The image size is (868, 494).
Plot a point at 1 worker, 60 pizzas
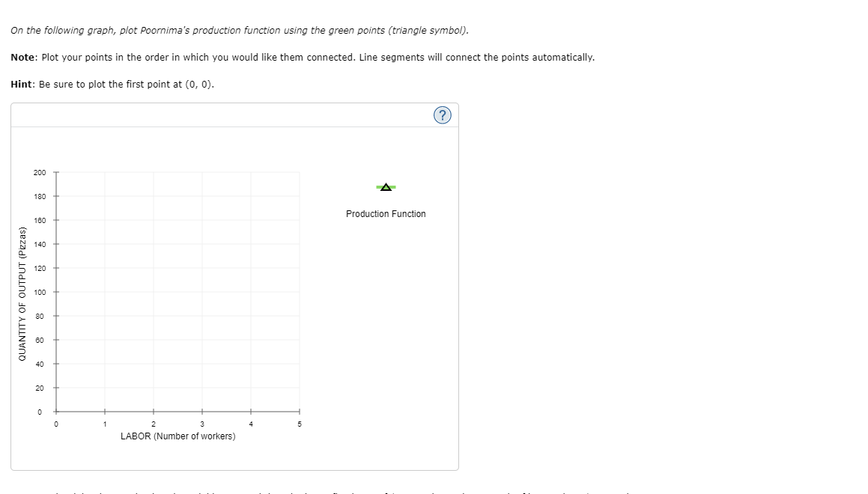click(x=105, y=339)
